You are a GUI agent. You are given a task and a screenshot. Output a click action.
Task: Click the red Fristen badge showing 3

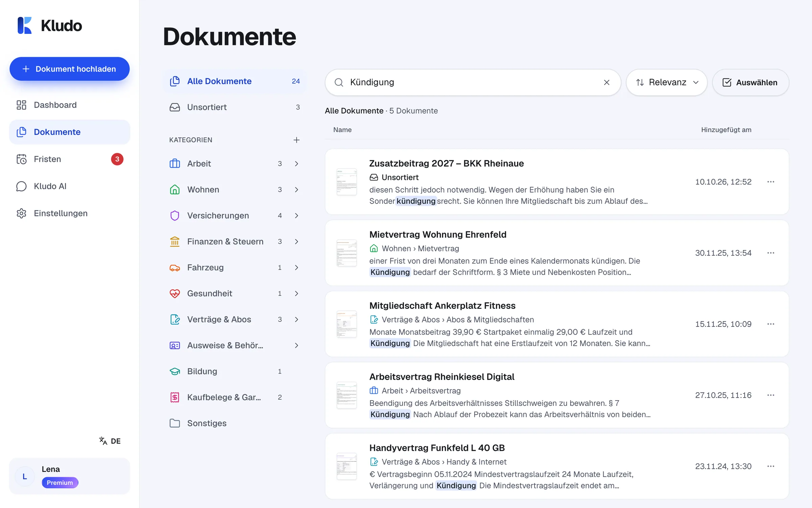point(117,159)
